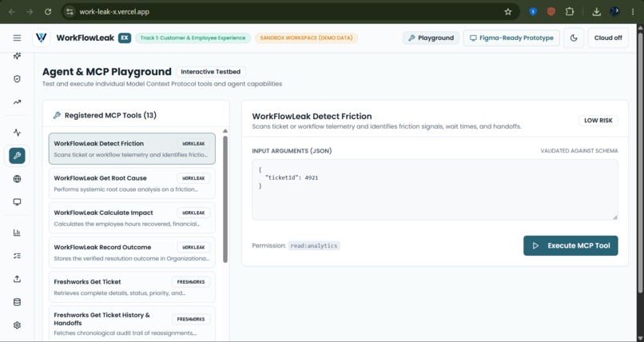This screenshot has width=644, height=342.
Task: Click the LOW RISK badge
Action: coord(598,121)
